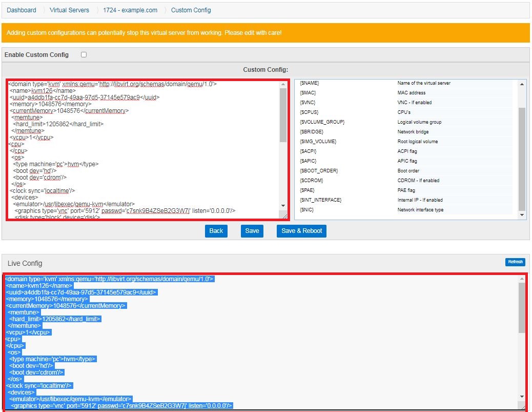Refresh the Live Config panel
Image resolution: width=532 pixels, height=412 pixels.
(x=515, y=262)
